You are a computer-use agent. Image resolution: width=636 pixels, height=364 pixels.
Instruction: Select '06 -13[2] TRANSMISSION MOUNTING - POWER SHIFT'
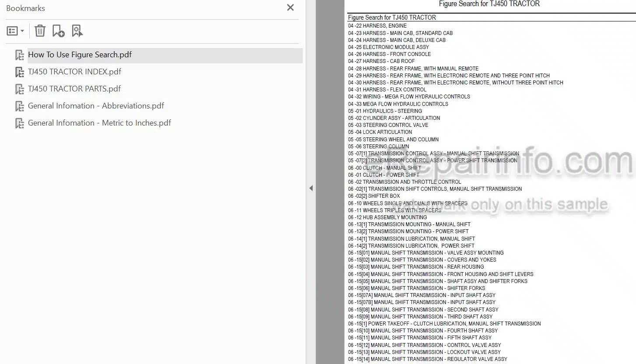tap(408, 231)
